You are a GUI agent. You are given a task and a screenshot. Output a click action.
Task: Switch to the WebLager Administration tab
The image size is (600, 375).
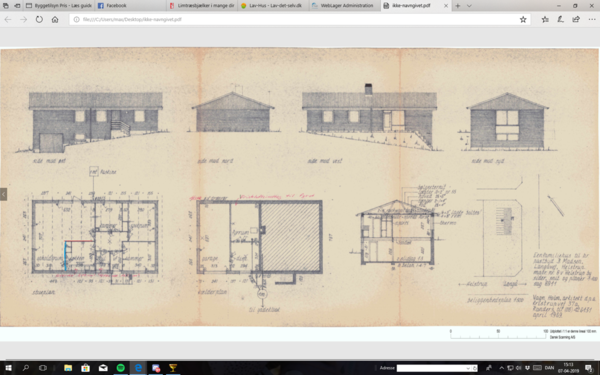coord(345,6)
